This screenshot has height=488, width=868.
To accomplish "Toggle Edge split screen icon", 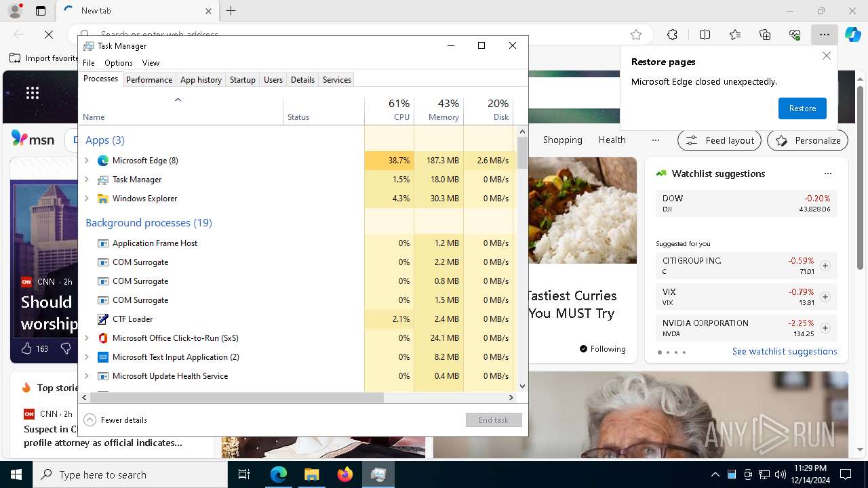I will (705, 35).
